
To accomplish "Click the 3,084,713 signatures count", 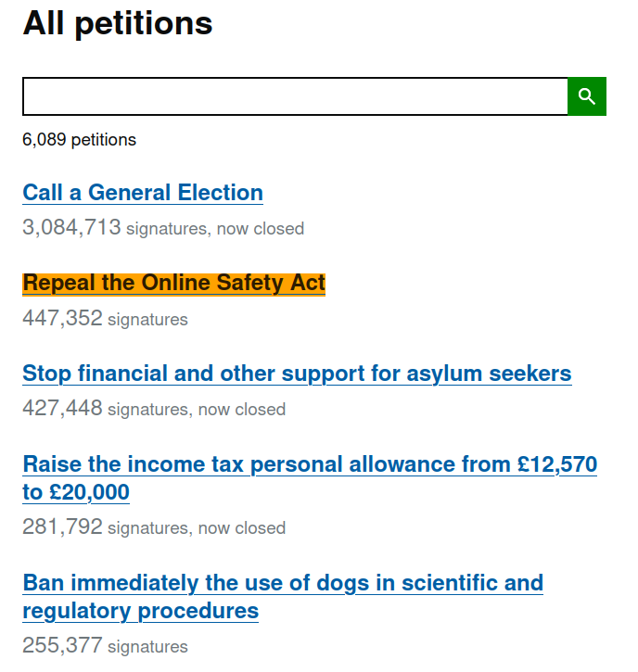I will point(71,227).
